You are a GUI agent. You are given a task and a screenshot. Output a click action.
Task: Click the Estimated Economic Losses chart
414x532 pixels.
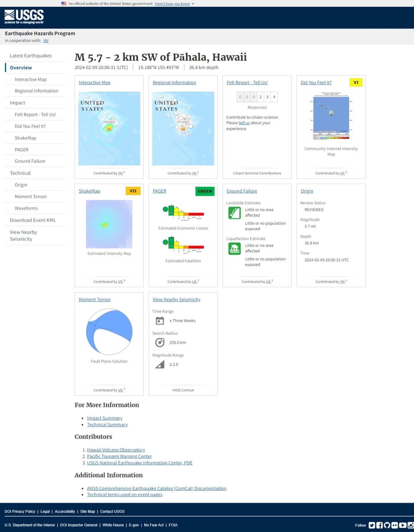pos(183,213)
